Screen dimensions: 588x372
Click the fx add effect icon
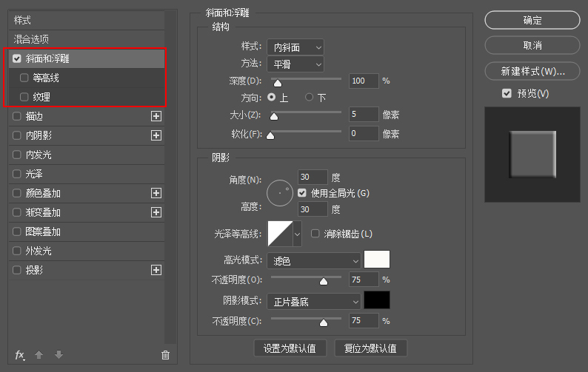pyautogui.click(x=20, y=355)
